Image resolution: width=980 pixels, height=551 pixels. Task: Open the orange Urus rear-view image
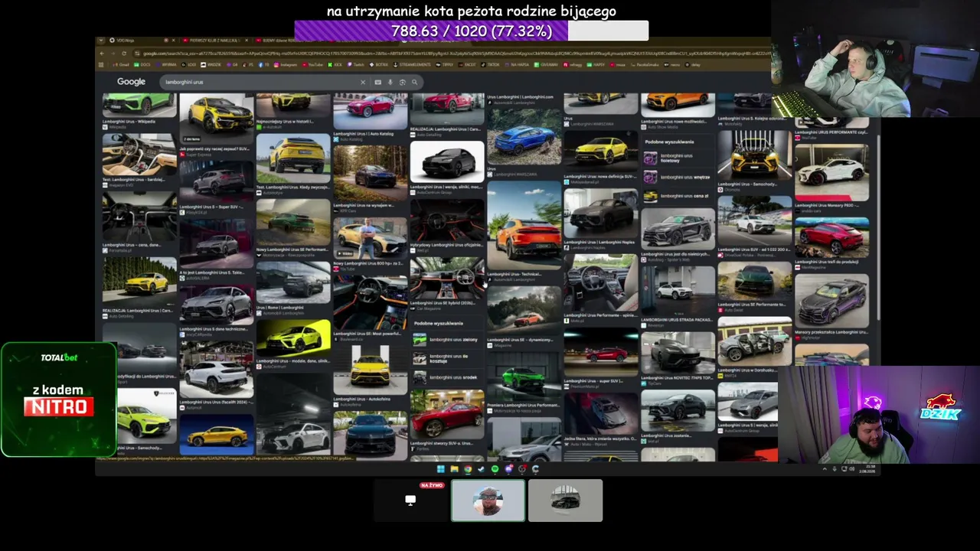(x=524, y=225)
